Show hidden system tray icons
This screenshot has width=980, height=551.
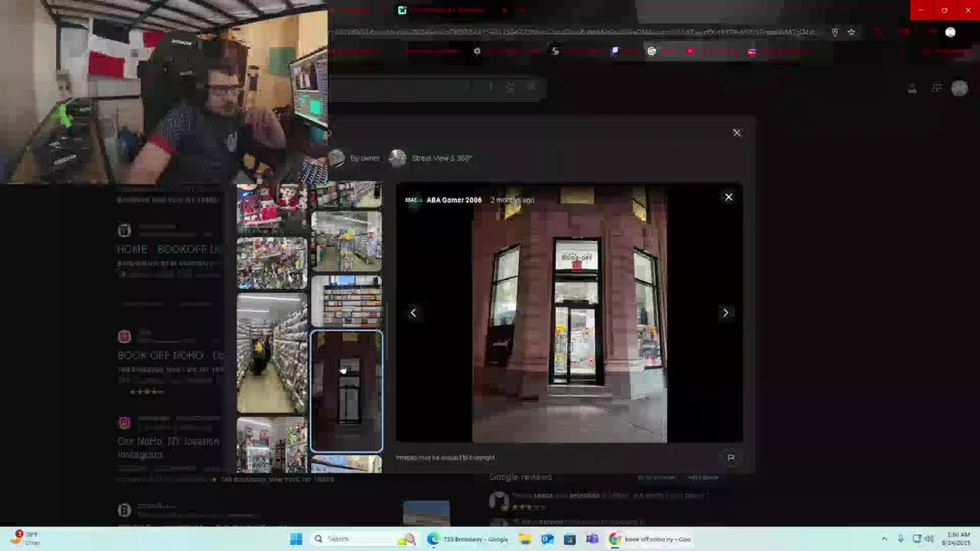click(884, 539)
